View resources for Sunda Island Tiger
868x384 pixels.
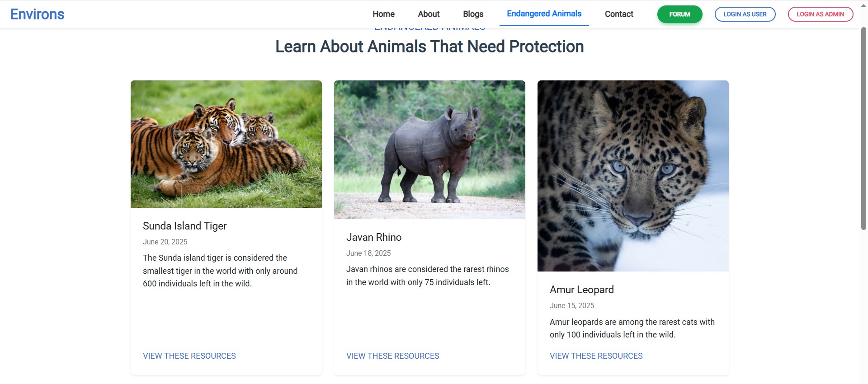click(x=189, y=356)
